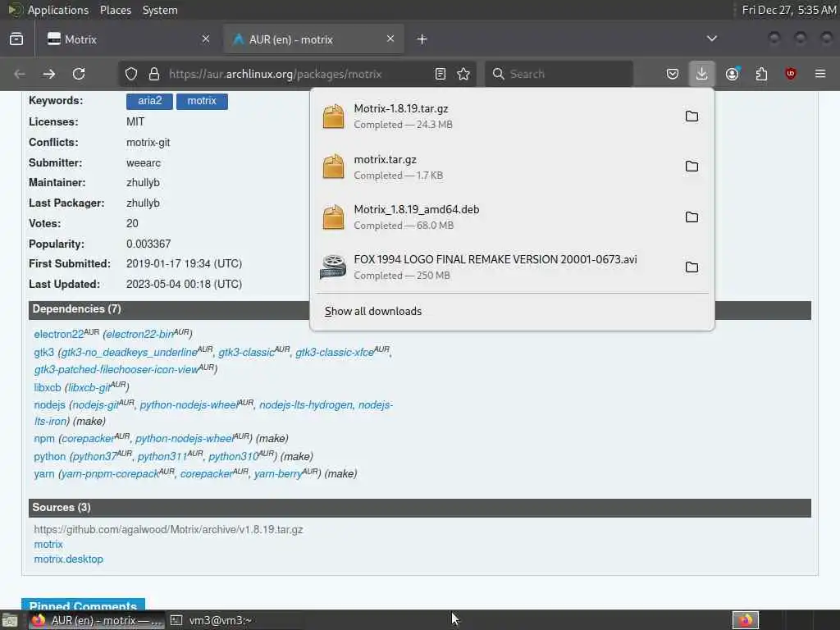Bookmark this page with star icon
840x630 pixels.
click(x=464, y=74)
